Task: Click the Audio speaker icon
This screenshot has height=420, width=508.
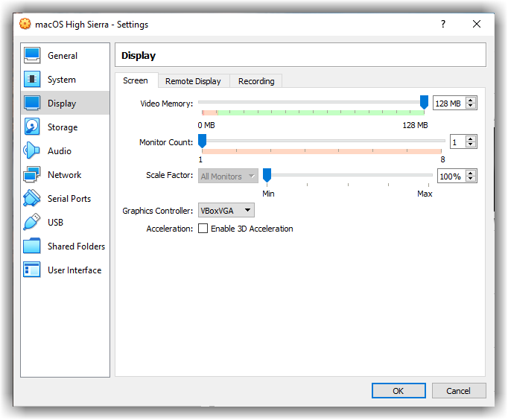Action: 32,151
